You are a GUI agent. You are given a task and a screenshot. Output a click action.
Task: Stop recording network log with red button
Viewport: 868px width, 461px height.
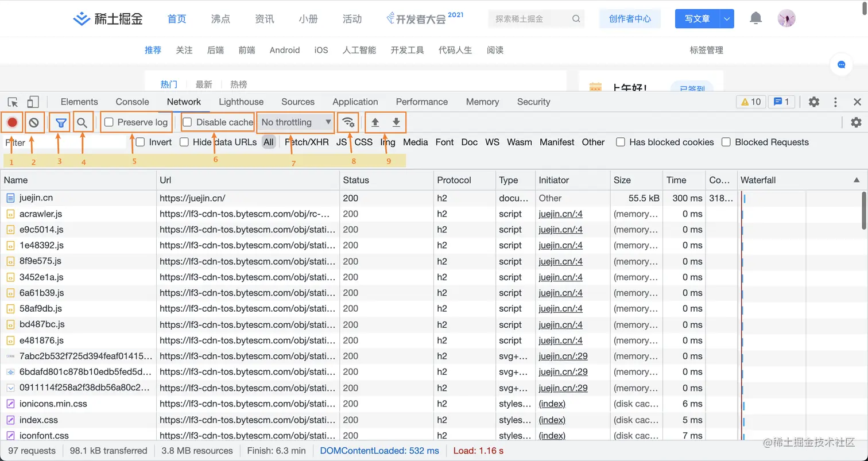12,122
